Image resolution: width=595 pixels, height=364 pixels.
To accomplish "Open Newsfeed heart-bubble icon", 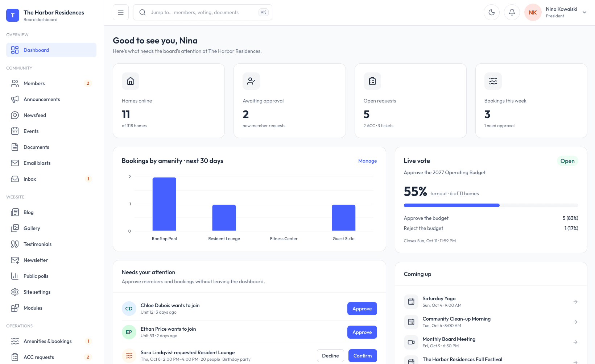I will point(15,115).
